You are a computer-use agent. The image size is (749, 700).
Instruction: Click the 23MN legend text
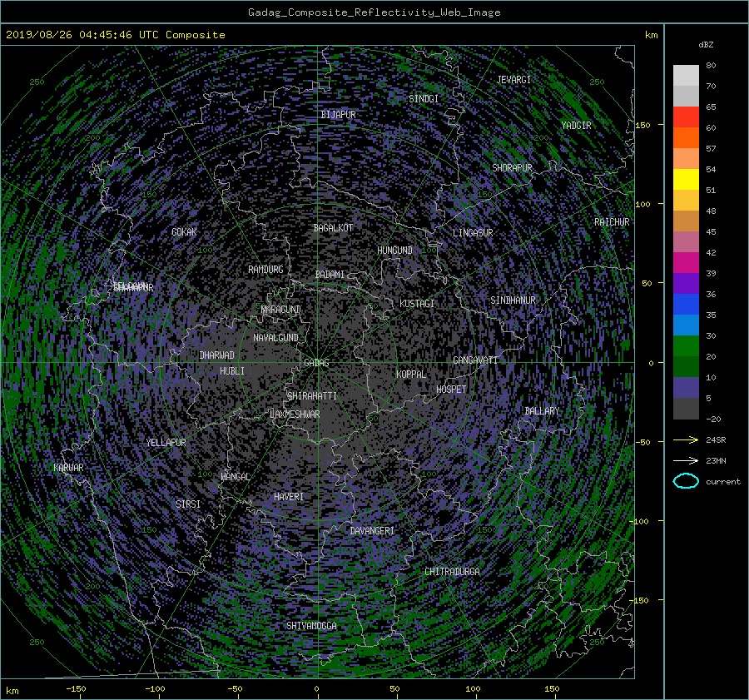click(x=716, y=460)
